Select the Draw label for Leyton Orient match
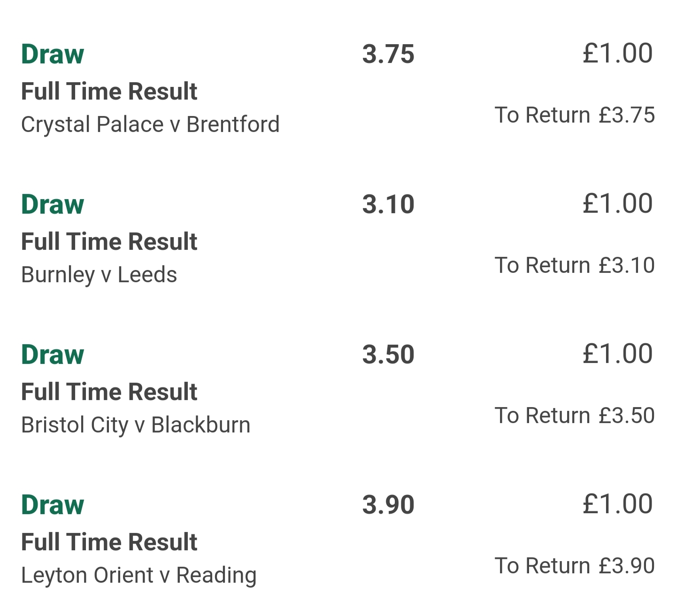Screen dimensions: 676x616 (x=53, y=505)
